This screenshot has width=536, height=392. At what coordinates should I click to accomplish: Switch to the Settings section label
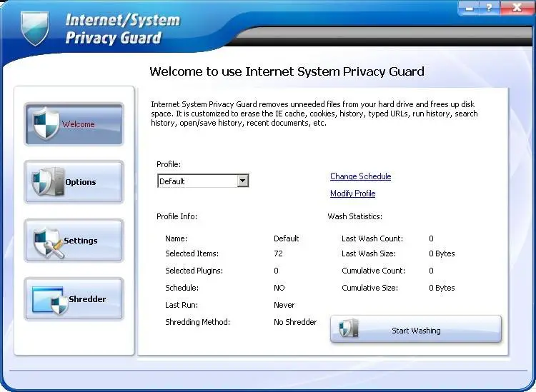[81, 241]
